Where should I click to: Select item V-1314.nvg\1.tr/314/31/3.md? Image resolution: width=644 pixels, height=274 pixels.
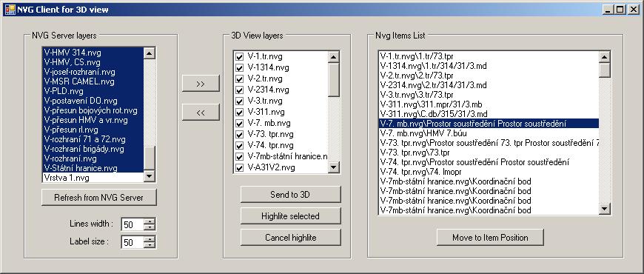[489, 66]
